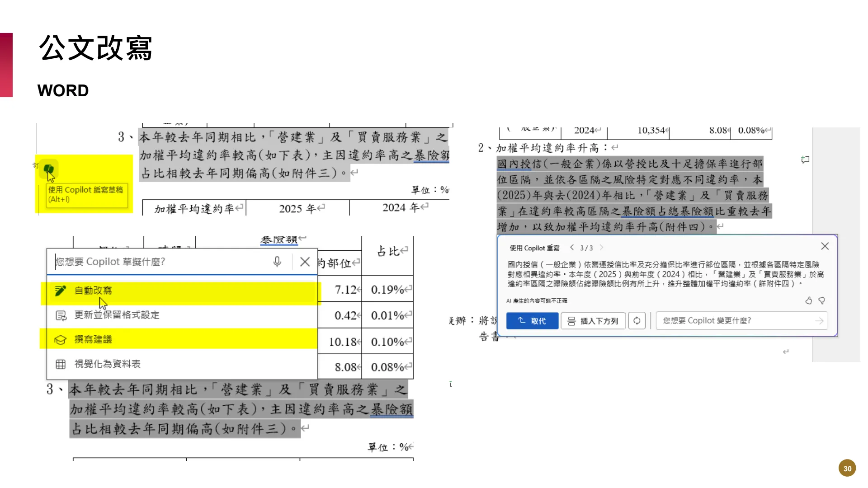Click the pencil icon beside 自動改寫
Screen dimensions: 868x488
(x=60, y=291)
